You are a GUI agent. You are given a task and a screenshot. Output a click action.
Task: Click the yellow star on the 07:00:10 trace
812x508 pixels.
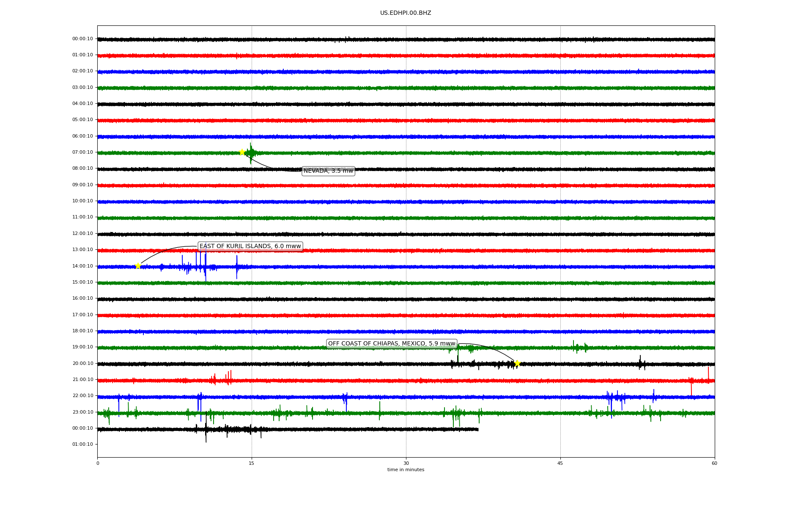pos(242,152)
